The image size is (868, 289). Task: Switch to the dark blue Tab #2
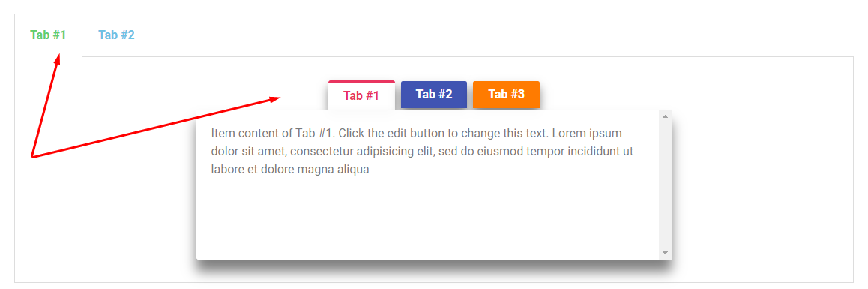click(434, 95)
